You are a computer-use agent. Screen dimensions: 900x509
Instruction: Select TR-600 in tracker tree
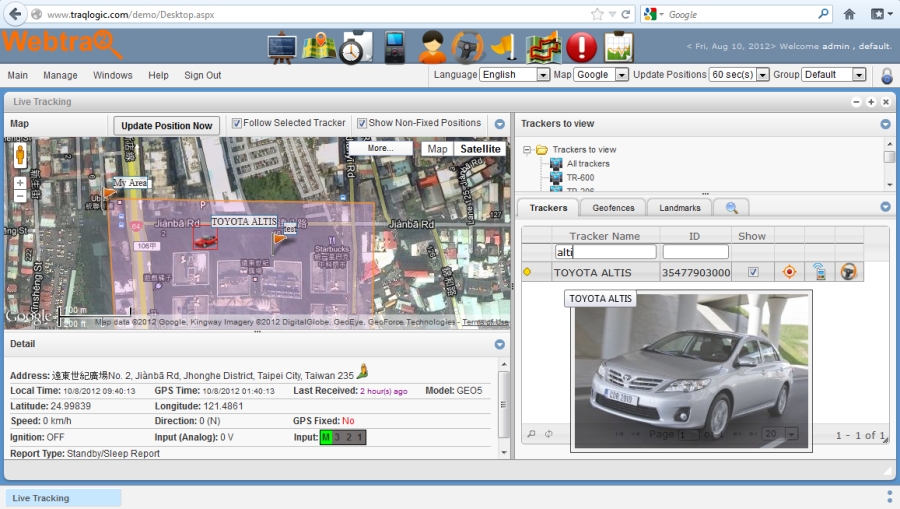pos(580,177)
